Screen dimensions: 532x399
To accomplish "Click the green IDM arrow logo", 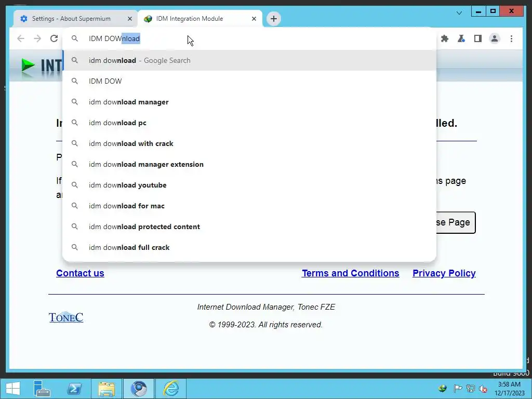I will 28,65.
